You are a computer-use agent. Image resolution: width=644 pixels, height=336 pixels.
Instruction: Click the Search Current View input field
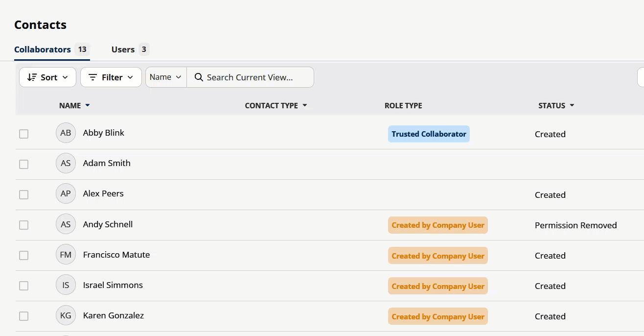(x=250, y=77)
